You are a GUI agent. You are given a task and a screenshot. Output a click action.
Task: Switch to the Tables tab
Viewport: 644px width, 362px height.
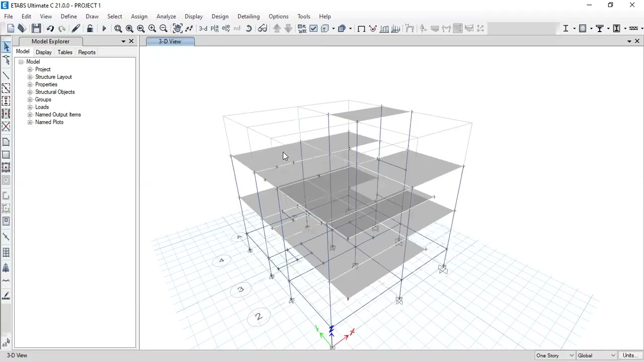point(65,52)
